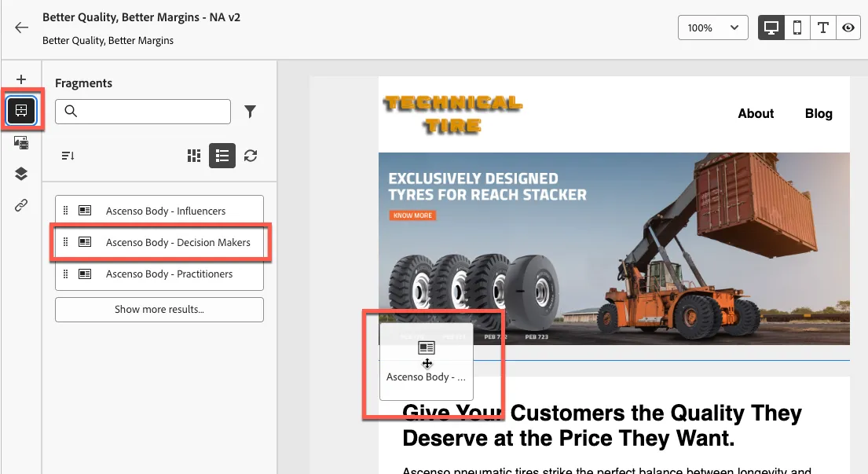The width and height of the screenshot is (868, 474).
Task: Click fragment type icon beside Decision Makers
Action: 85,242
